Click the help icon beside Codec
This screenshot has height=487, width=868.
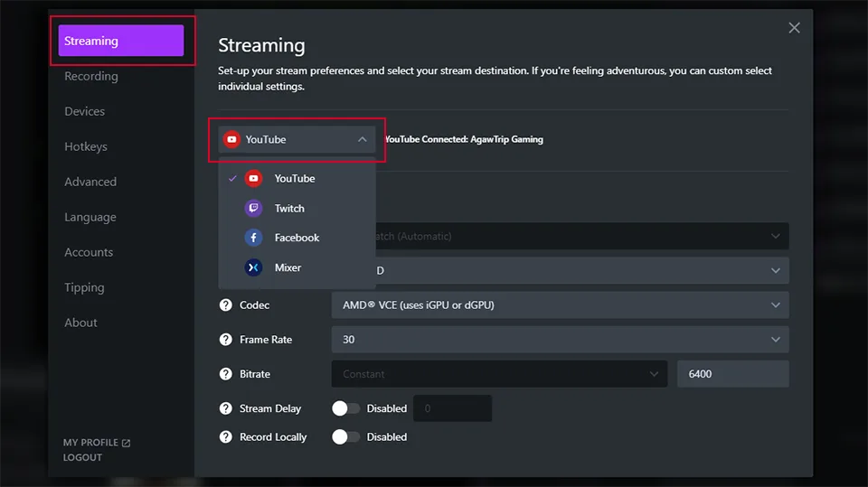pyautogui.click(x=225, y=304)
